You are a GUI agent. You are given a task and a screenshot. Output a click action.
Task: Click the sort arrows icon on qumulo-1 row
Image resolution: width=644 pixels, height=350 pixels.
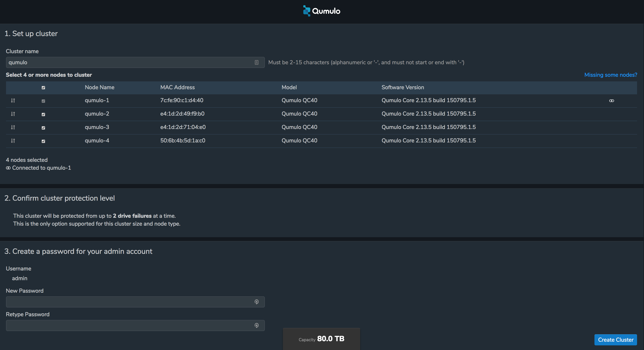[x=13, y=101]
